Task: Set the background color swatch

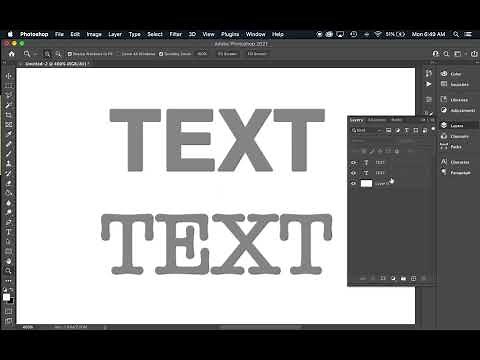Action: [x=12, y=301]
